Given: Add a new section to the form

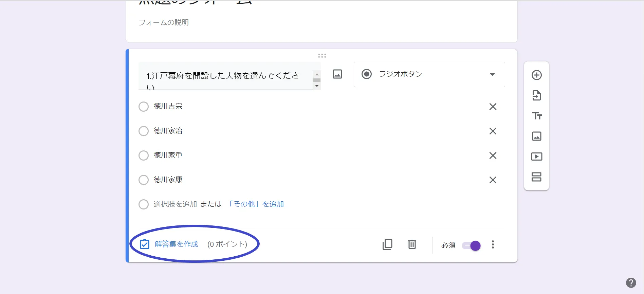Looking at the screenshot, I should coord(536,177).
